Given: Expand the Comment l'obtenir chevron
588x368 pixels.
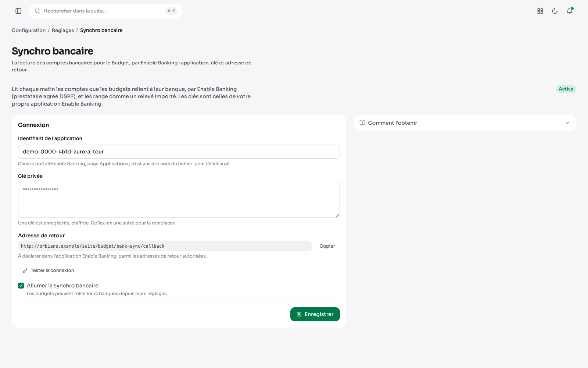Looking at the screenshot, I should 567,123.
